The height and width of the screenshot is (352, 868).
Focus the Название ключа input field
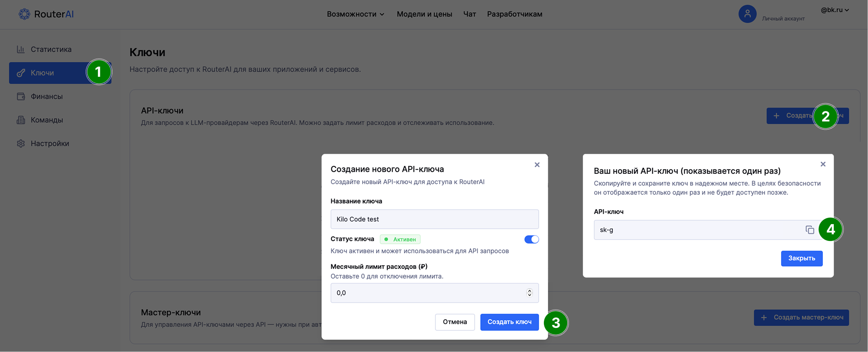(434, 219)
